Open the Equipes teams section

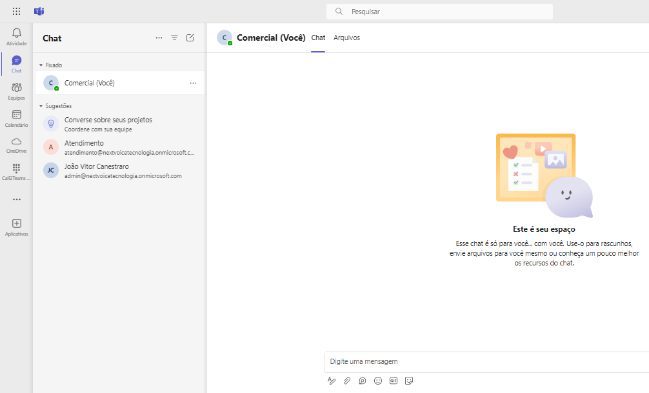17,91
